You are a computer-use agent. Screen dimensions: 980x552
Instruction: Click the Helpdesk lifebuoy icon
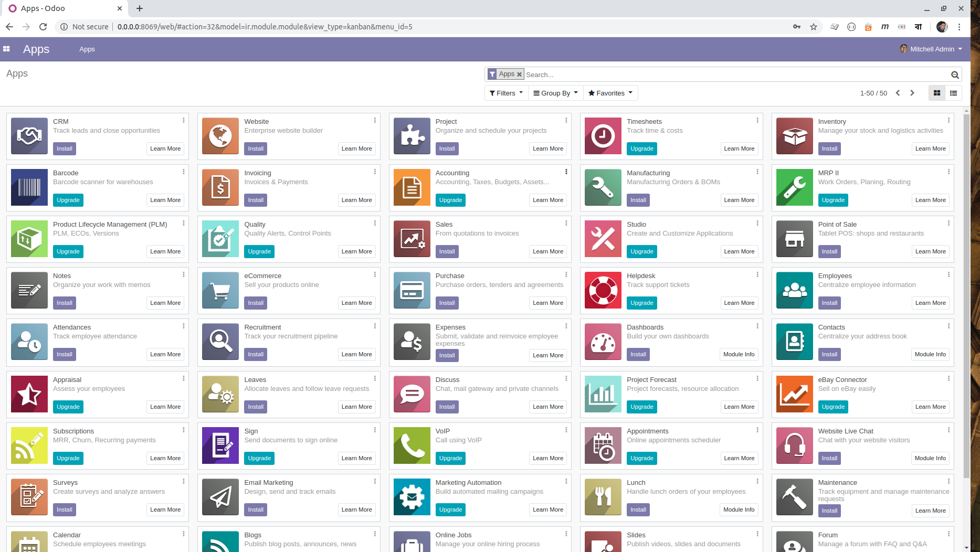pyautogui.click(x=603, y=290)
